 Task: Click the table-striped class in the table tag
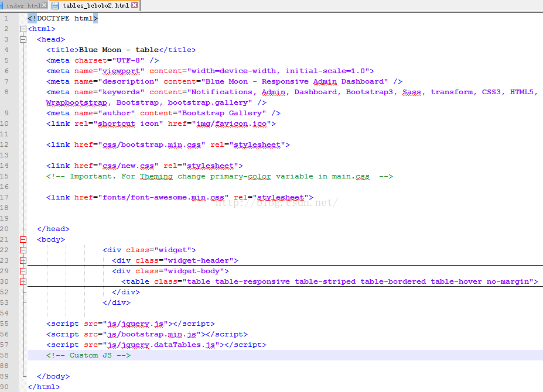tap(325, 281)
